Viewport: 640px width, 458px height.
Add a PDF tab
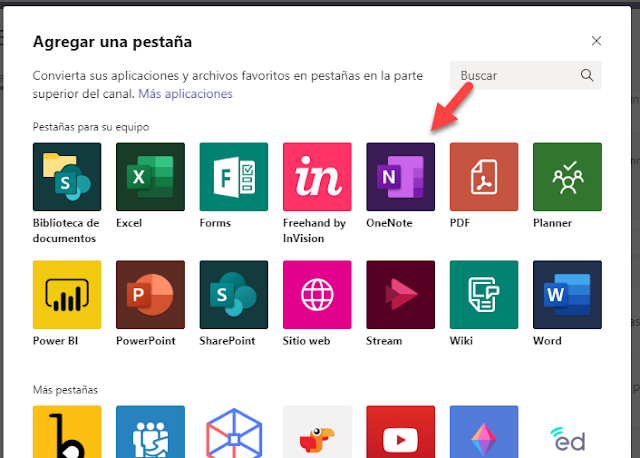click(484, 177)
